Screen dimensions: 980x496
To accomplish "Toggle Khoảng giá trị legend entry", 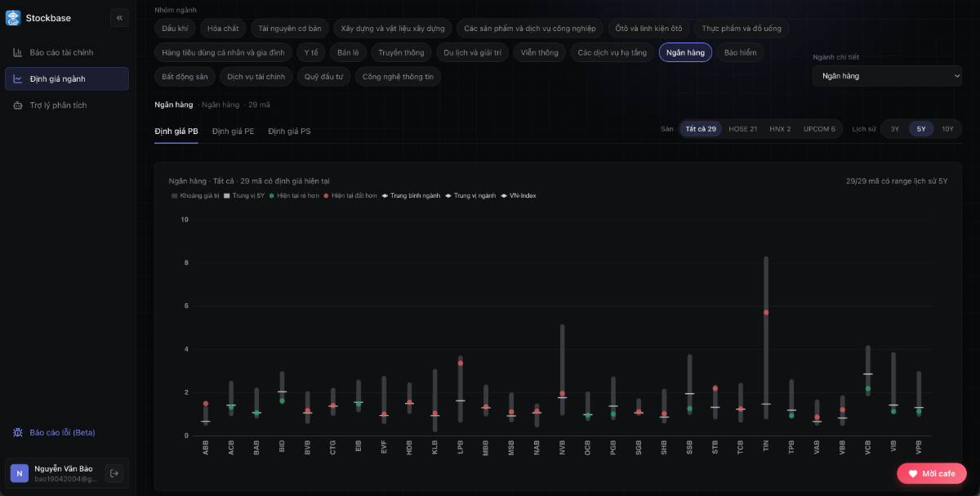I will click(194, 196).
